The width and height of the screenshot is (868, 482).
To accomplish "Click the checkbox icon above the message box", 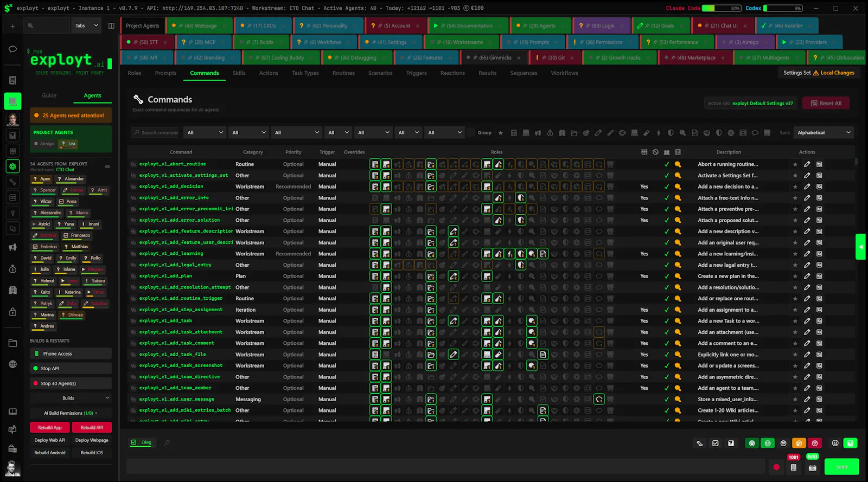I will (x=716, y=443).
